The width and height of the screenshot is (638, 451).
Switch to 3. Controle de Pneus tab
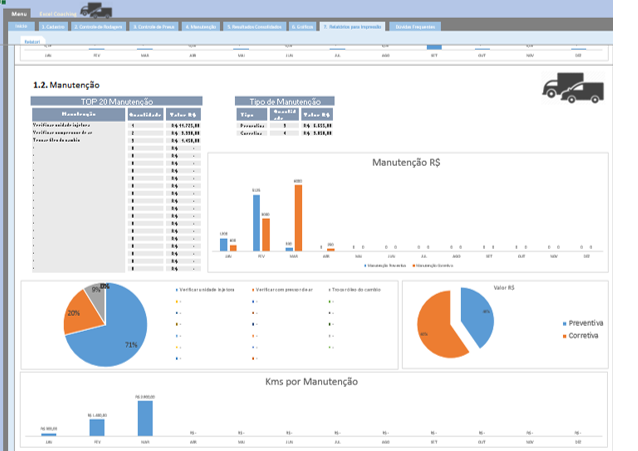pyautogui.click(x=156, y=27)
